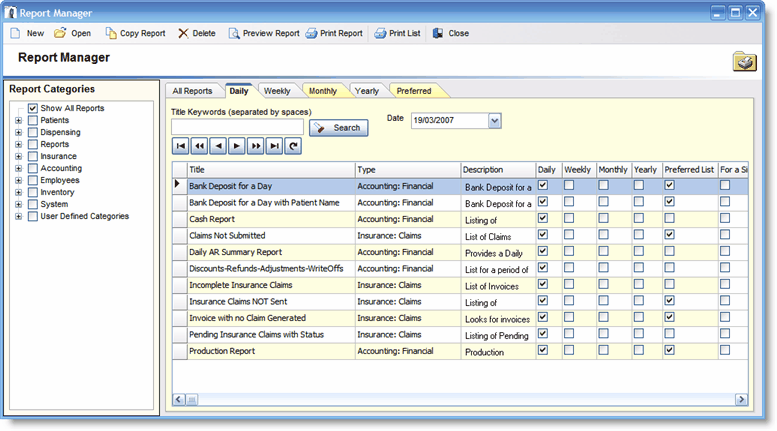Click the refresh records navigation icon
Viewport: 777px width, 431px height.
tap(293, 146)
